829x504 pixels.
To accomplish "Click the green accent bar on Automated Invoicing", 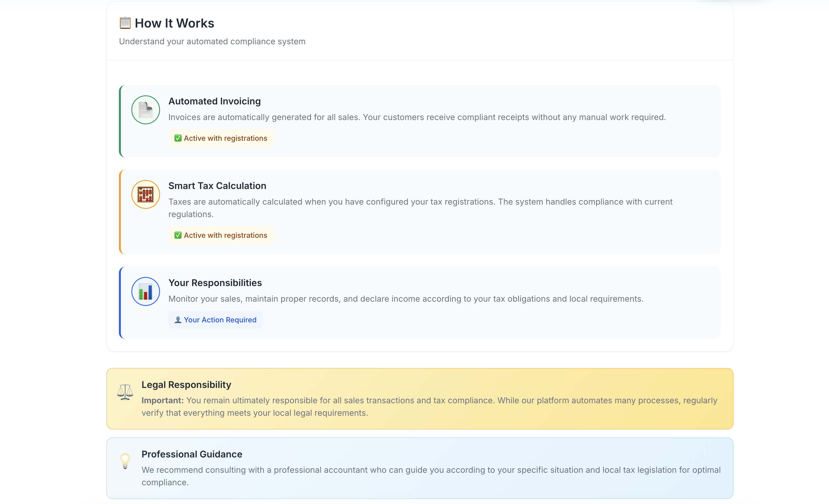I will click(x=121, y=121).
